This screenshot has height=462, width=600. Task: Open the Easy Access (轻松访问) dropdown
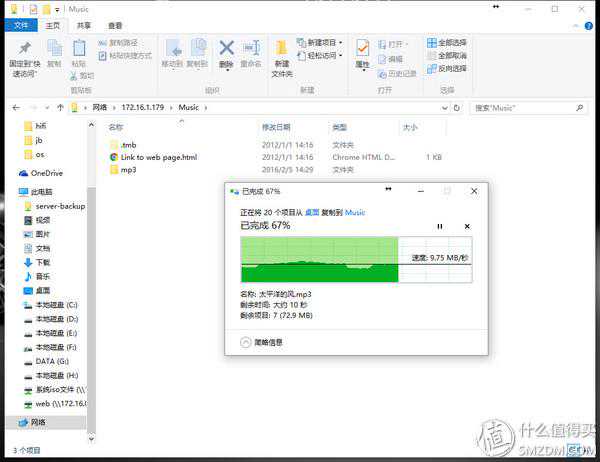(324, 56)
